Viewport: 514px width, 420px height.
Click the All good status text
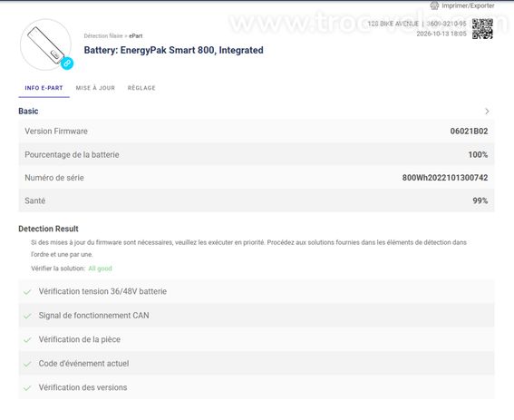tap(100, 269)
